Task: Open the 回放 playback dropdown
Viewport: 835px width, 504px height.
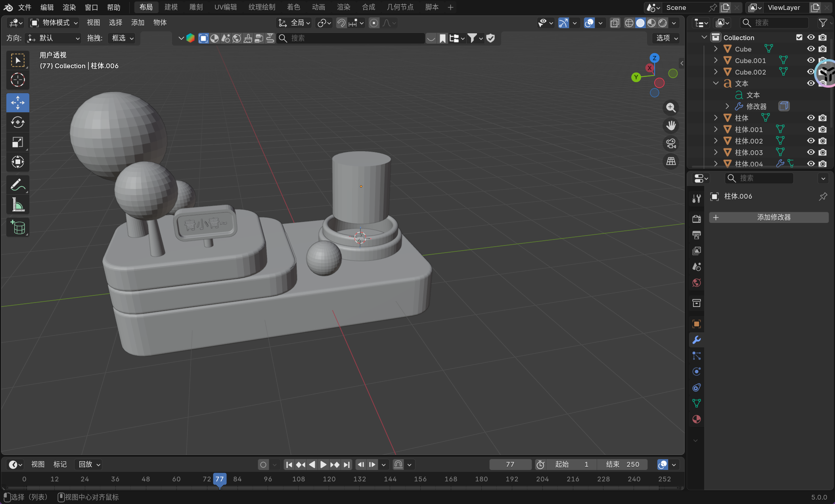Action: coord(89,464)
